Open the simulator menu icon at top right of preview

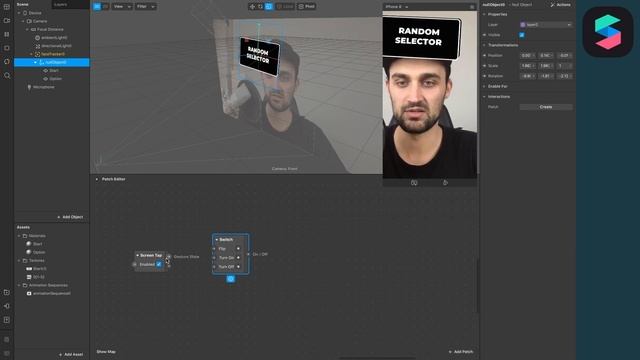(472, 7)
